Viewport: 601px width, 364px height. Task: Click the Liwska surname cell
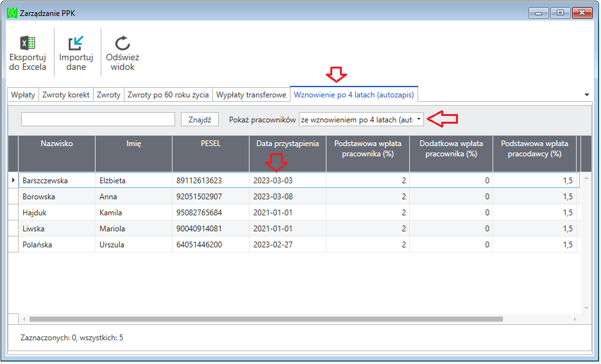[56, 229]
